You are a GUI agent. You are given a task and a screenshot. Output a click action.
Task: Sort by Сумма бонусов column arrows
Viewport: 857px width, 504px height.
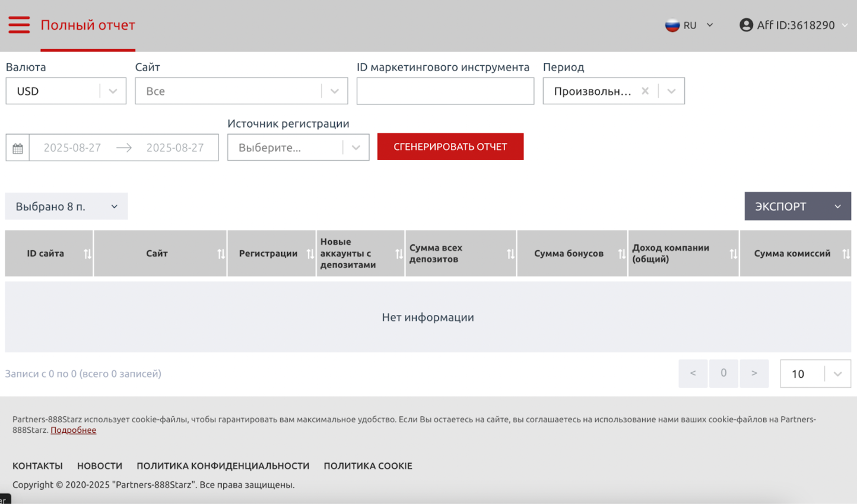click(621, 254)
